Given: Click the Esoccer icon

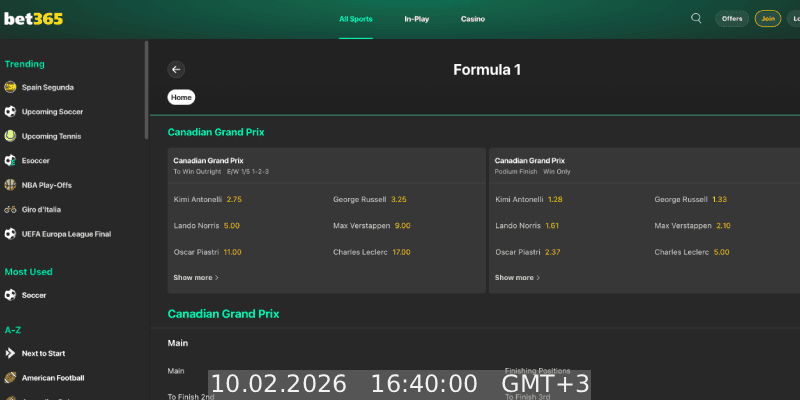Looking at the screenshot, I should coord(10,161).
